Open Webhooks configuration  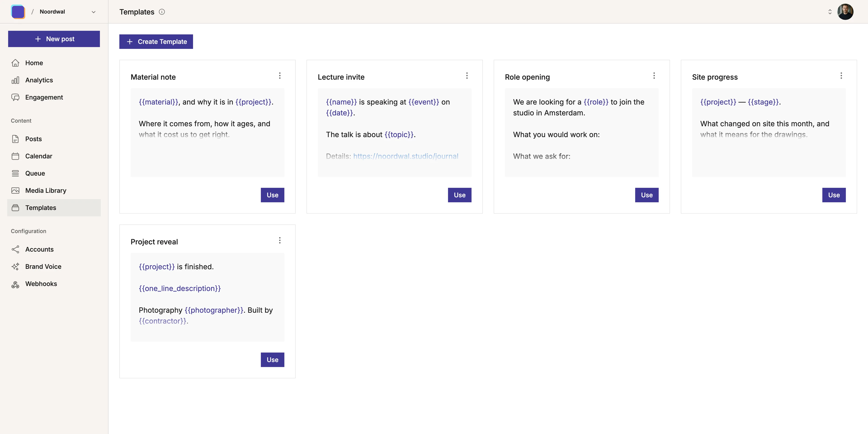(x=54, y=284)
